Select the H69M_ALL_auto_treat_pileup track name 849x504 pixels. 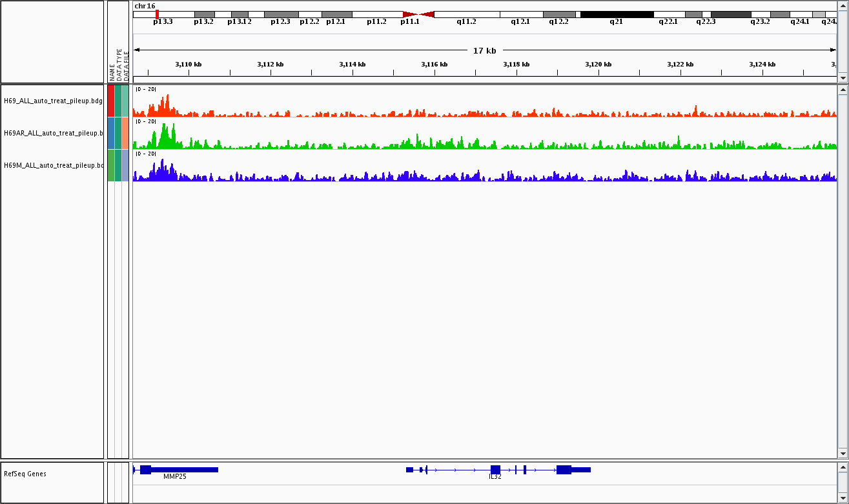point(53,165)
